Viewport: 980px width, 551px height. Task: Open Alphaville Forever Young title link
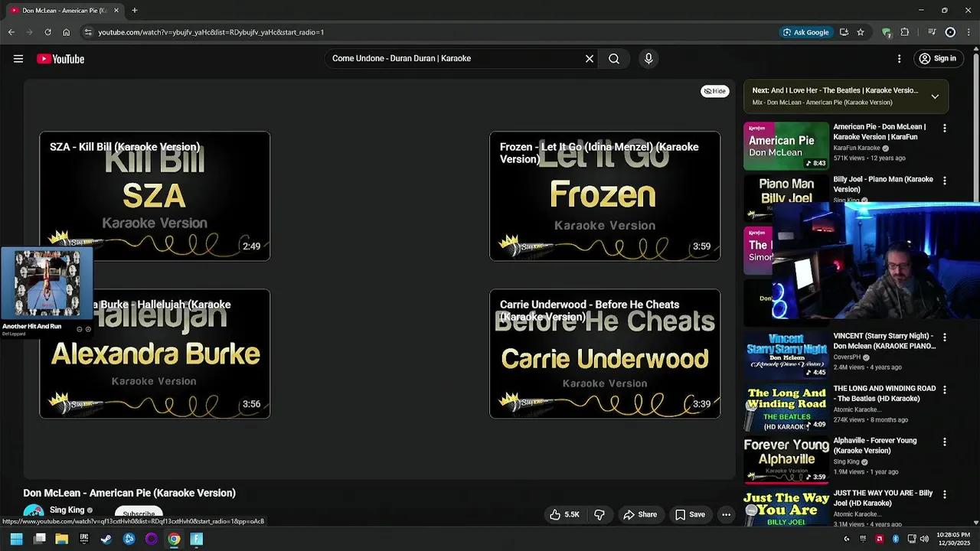point(874,445)
